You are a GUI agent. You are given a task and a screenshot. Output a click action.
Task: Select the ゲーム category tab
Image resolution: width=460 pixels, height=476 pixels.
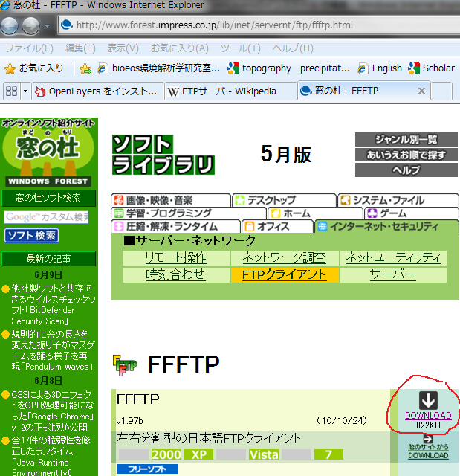(412, 213)
